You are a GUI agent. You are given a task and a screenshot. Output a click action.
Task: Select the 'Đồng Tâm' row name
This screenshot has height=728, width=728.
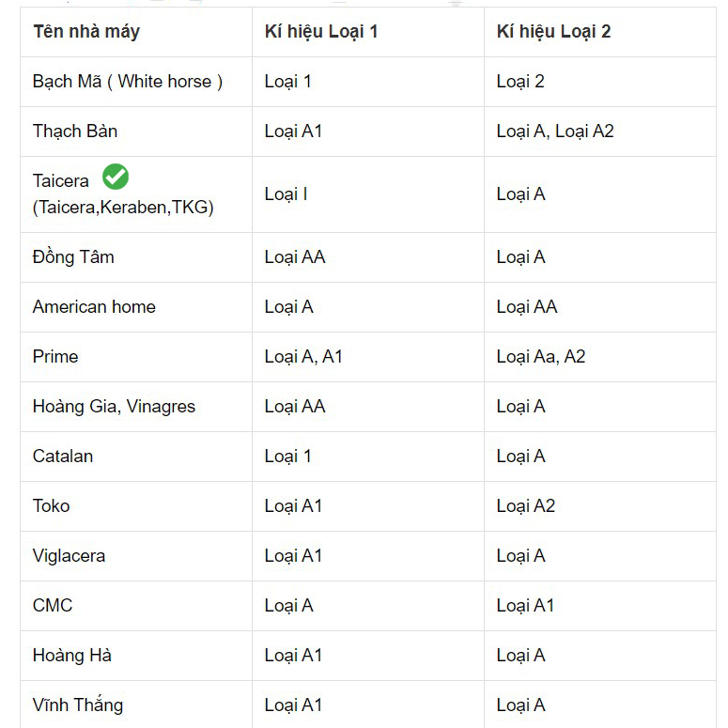pos(73,257)
